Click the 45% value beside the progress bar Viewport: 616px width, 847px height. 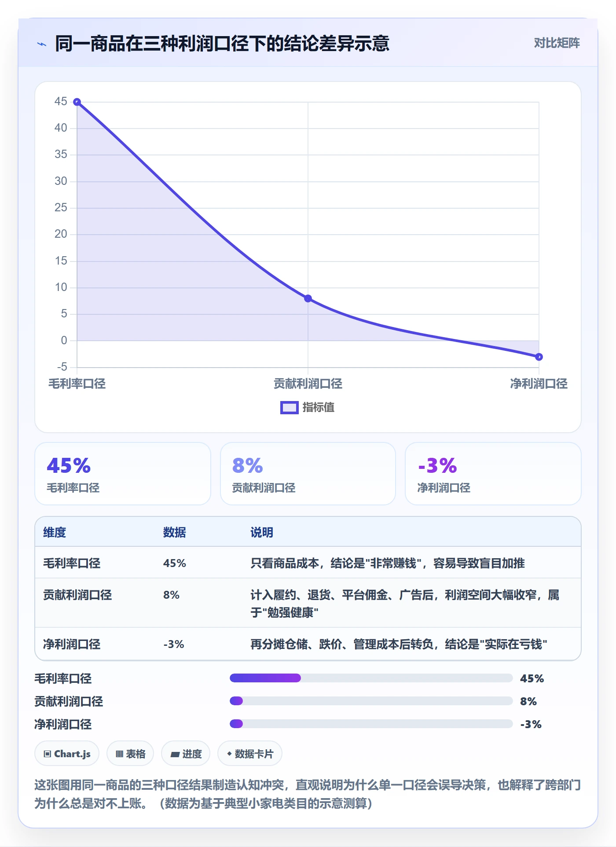pos(532,678)
